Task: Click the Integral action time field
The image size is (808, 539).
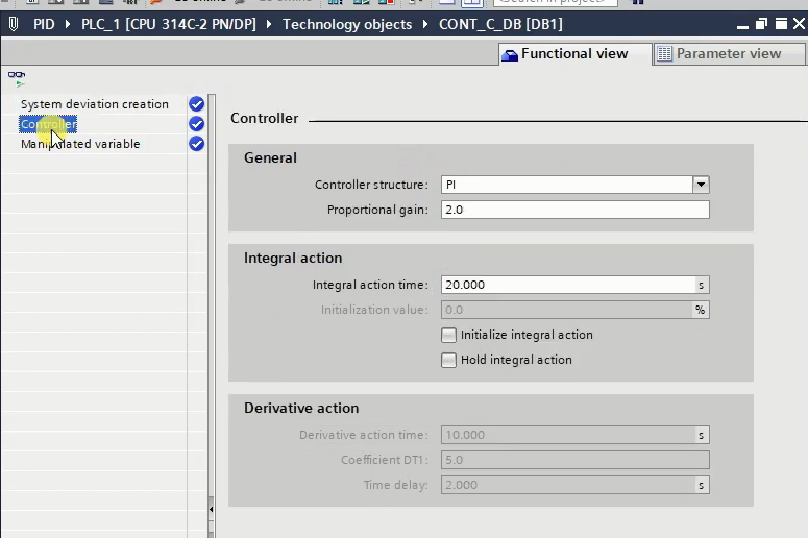Action: (567, 285)
